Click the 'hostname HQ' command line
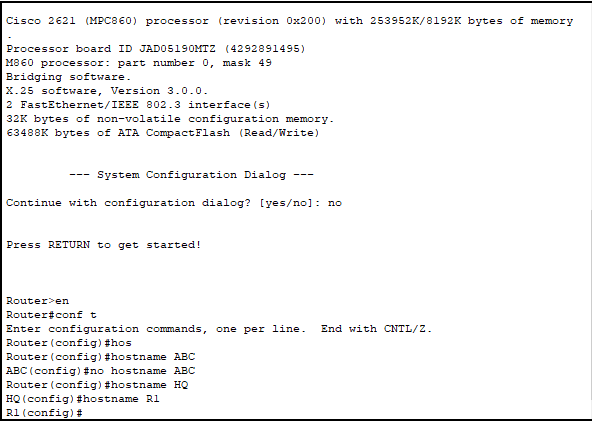 coord(97,385)
